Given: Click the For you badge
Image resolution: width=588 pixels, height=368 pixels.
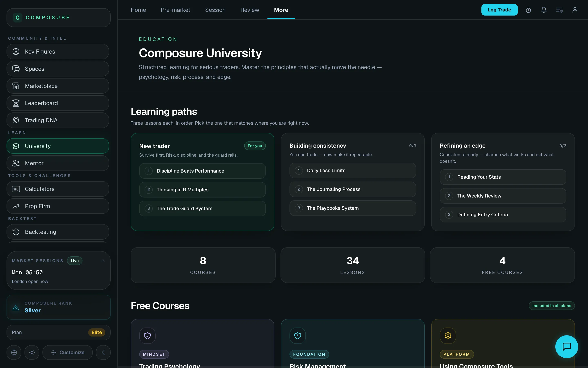Looking at the screenshot, I should click(255, 146).
